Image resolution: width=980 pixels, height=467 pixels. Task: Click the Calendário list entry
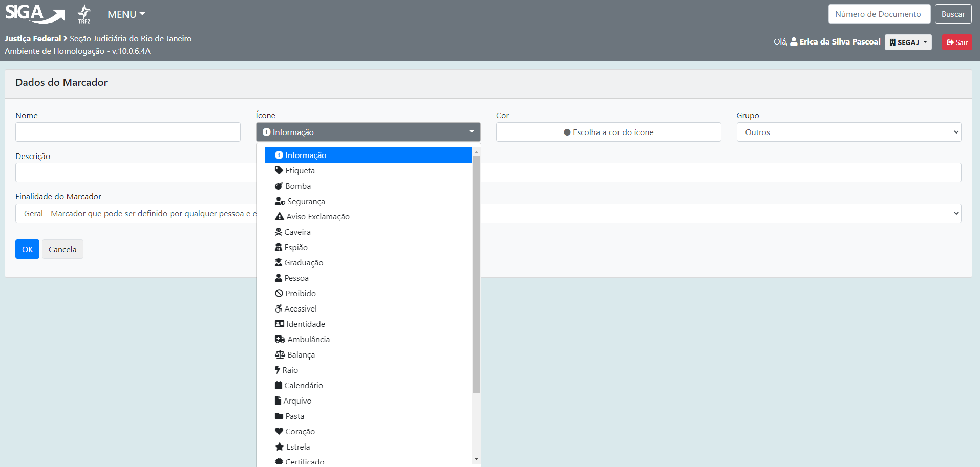[x=303, y=386]
